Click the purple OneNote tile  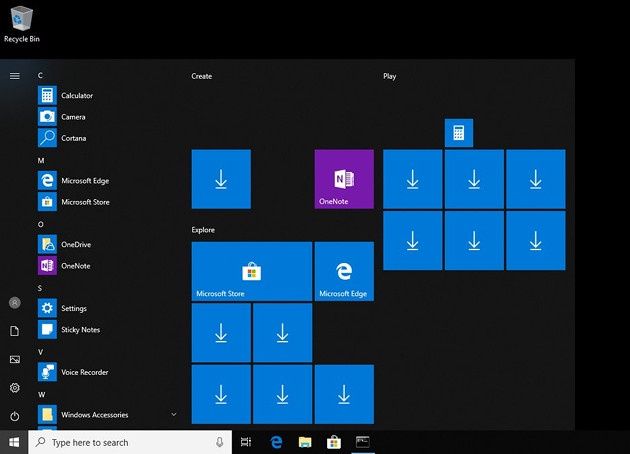click(344, 179)
